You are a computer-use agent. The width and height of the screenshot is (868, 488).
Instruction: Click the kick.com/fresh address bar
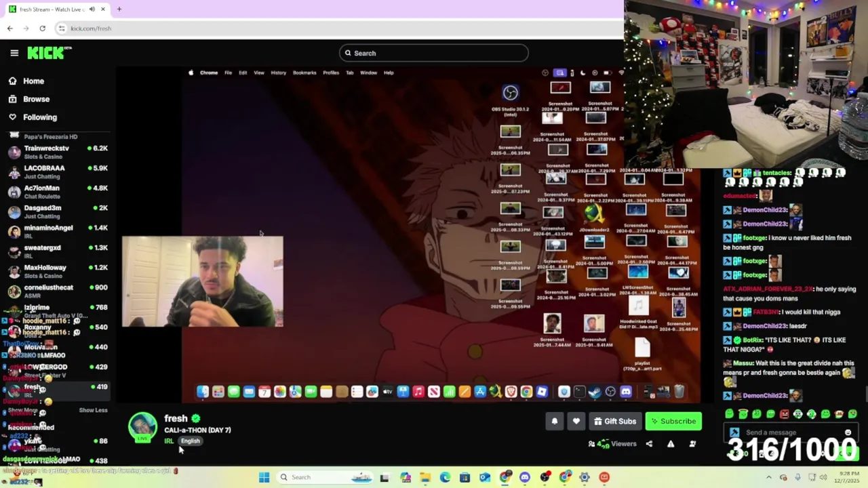pos(339,28)
